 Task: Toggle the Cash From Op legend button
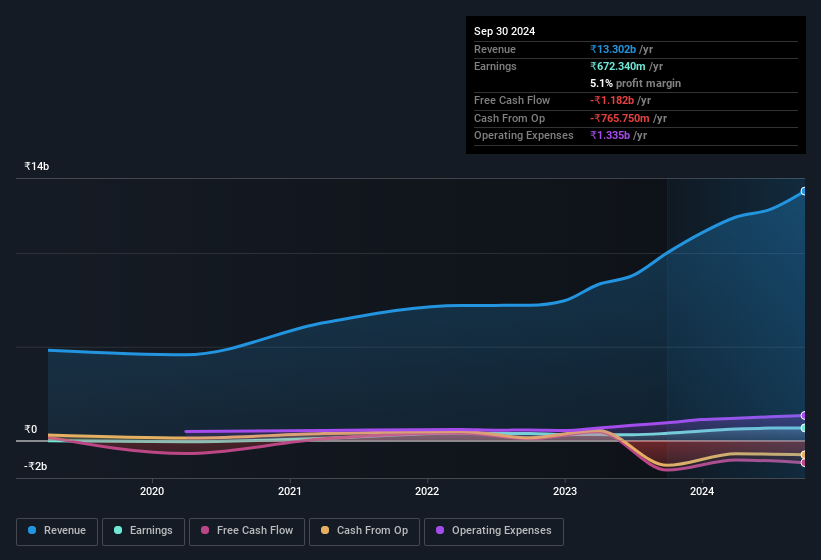pyautogui.click(x=364, y=531)
